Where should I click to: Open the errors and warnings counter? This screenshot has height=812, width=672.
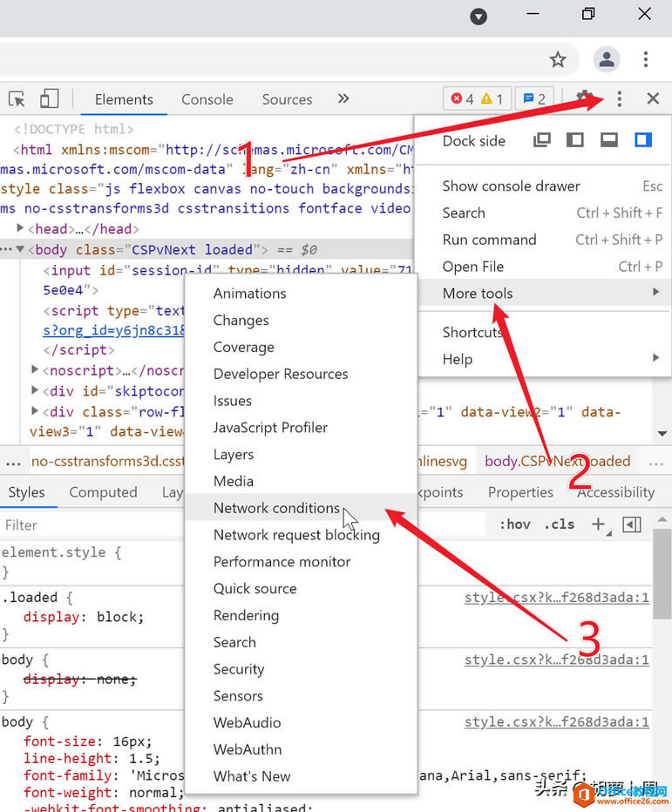[477, 98]
